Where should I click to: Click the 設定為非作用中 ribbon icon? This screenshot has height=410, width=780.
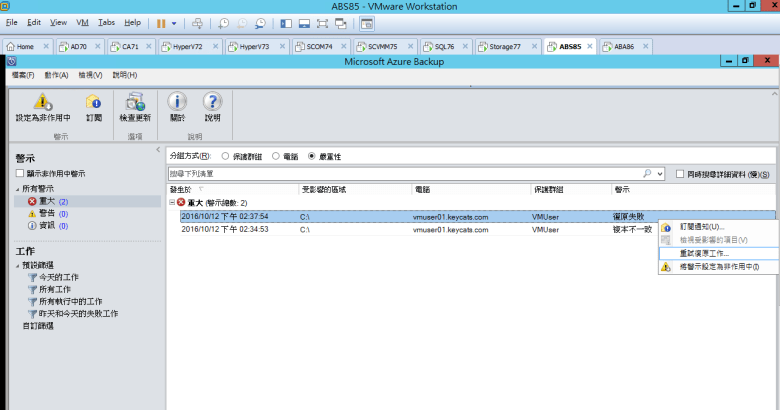42,102
